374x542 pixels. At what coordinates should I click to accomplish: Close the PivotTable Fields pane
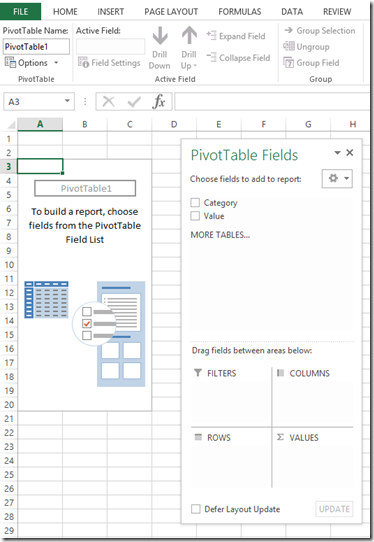click(x=350, y=152)
